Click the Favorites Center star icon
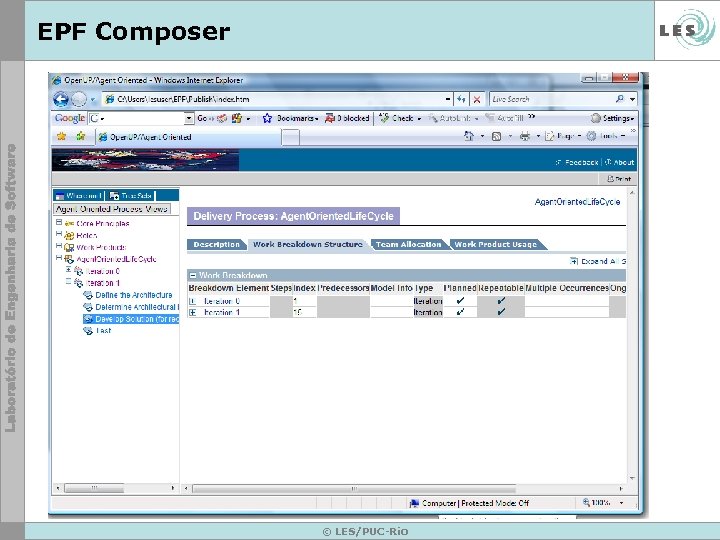Viewport: 720px width, 540px height. point(62,136)
